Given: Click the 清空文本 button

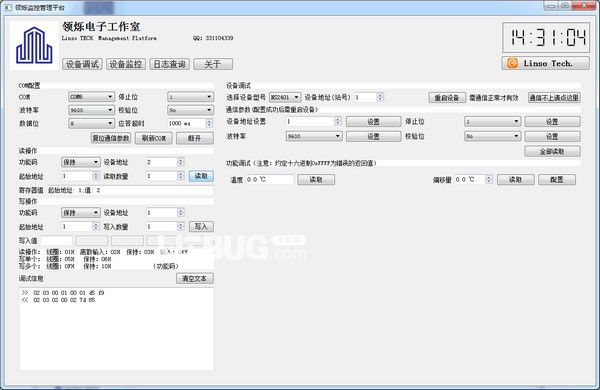Looking at the screenshot, I should 195,279.
